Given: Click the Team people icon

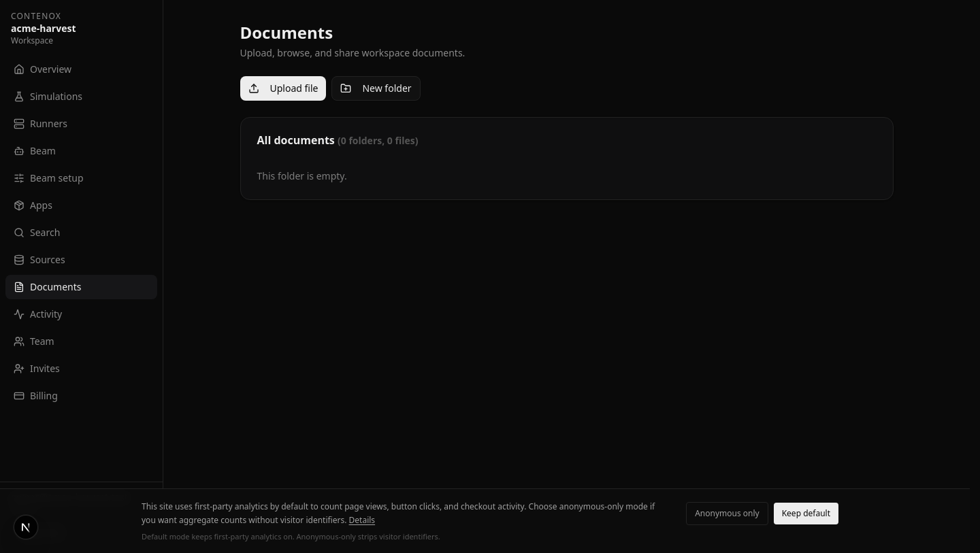Looking at the screenshot, I should 19,341.
